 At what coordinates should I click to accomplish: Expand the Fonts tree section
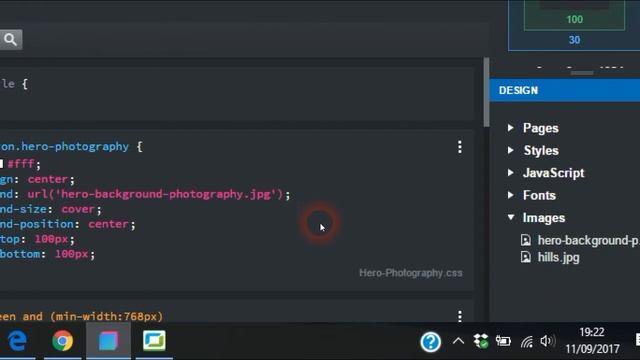[x=511, y=195]
